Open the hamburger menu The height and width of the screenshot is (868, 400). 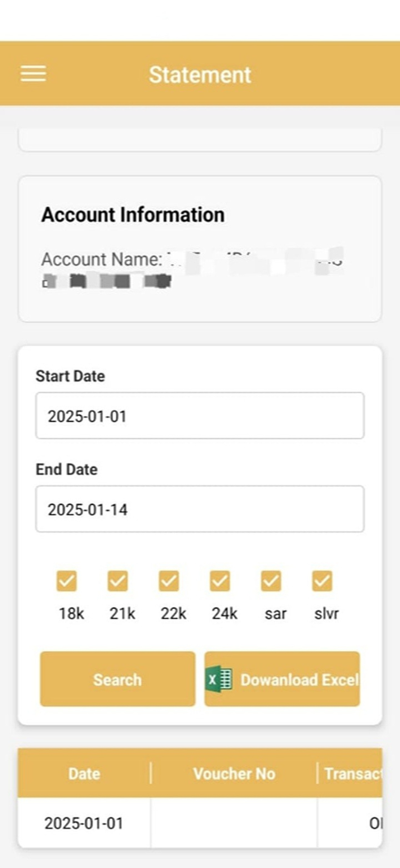tap(33, 74)
